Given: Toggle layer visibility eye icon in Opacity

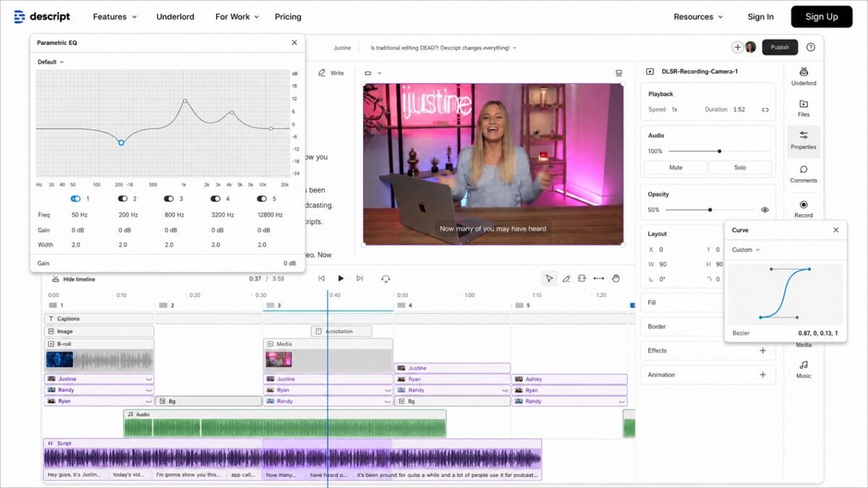Looking at the screenshot, I should pos(765,210).
